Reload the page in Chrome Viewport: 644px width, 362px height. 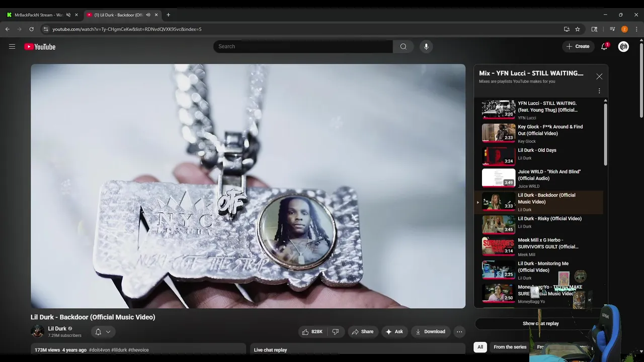(x=31, y=29)
